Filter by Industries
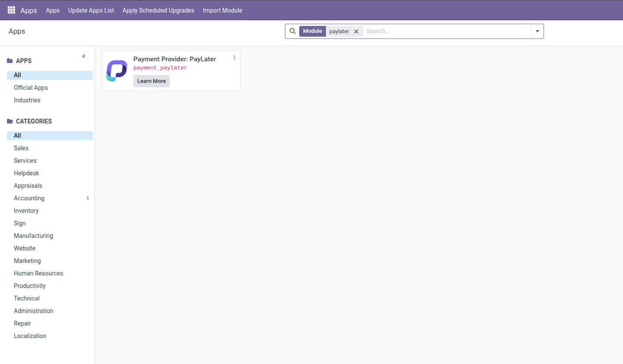 [x=50, y=100]
